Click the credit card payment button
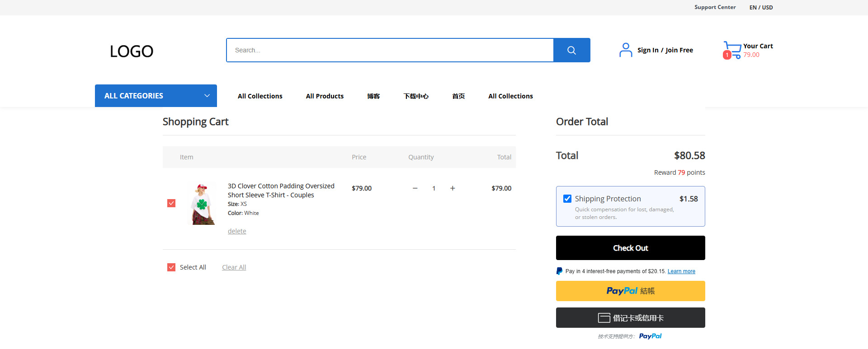This screenshot has height=349, width=868. pyautogui.click(x=630, y=318)
